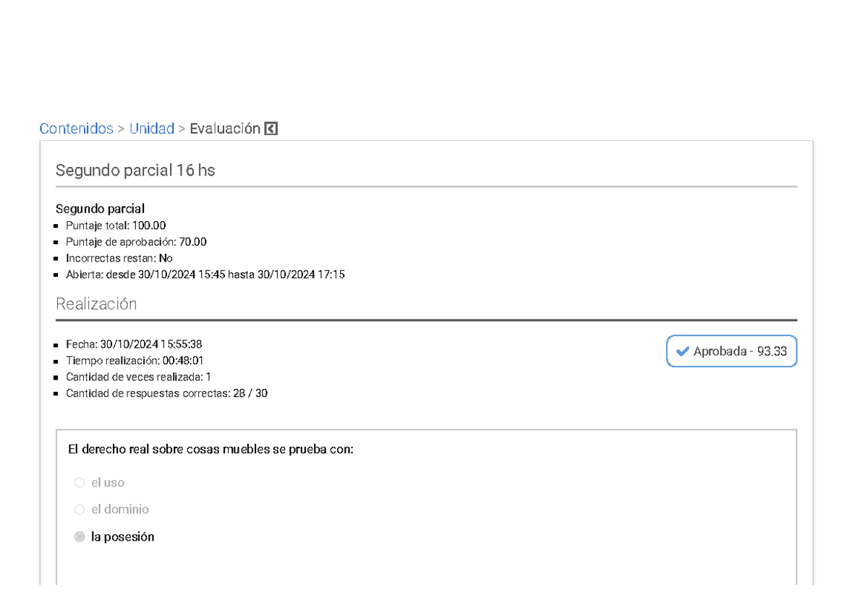
Task: Click the "Cantidad de veces realizada: 1" line
Action: 138,377
